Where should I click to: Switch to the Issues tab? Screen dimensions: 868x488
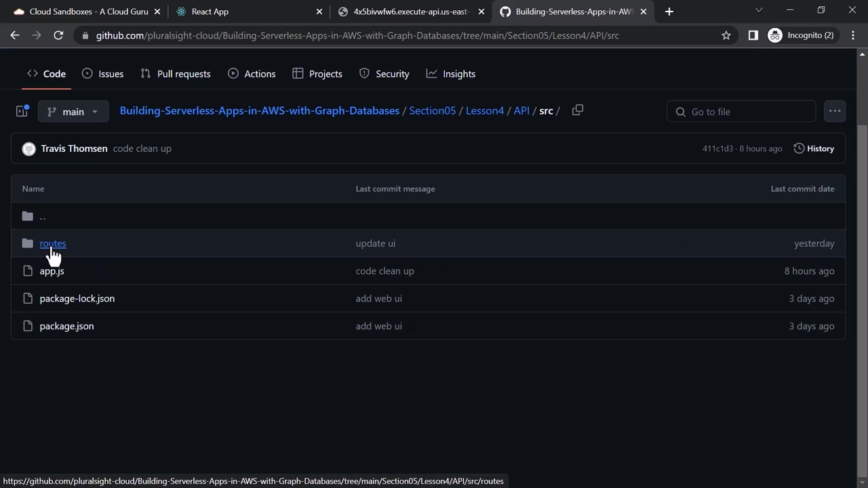click(102, 74)
